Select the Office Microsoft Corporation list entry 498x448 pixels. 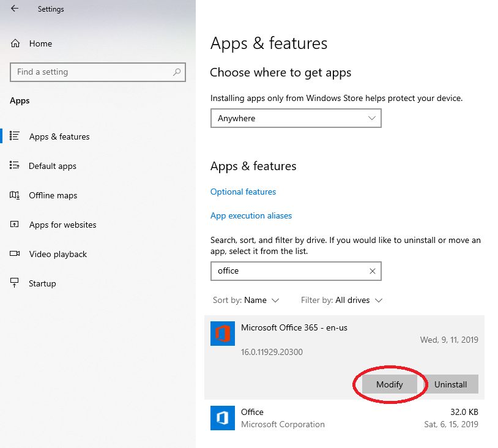[x=344, y=418]
